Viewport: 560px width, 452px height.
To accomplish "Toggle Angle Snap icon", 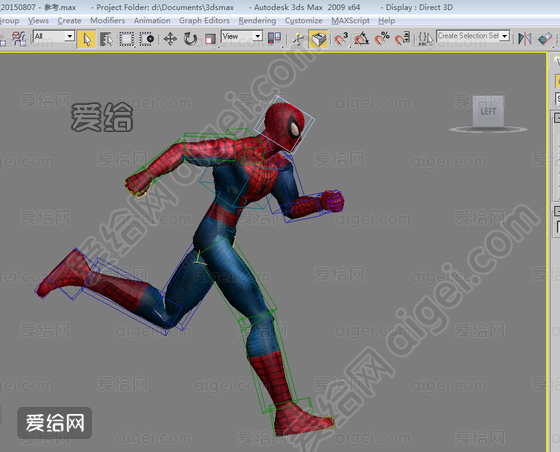I will pyautogui.click(x=361, y=39).
